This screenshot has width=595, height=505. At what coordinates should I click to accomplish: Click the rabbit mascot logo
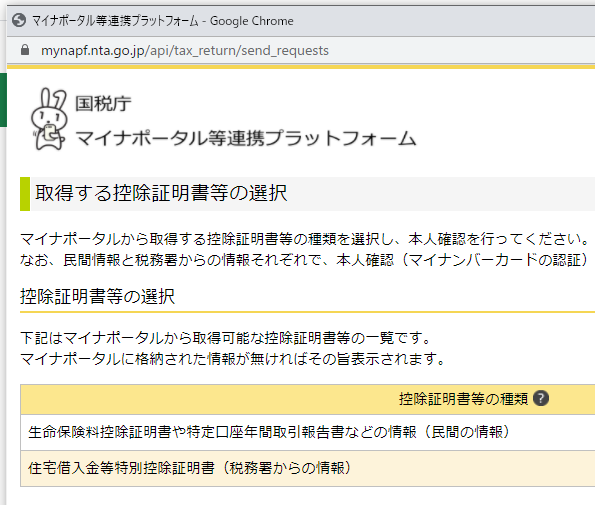pyautogui.click(x=49, y=119)
